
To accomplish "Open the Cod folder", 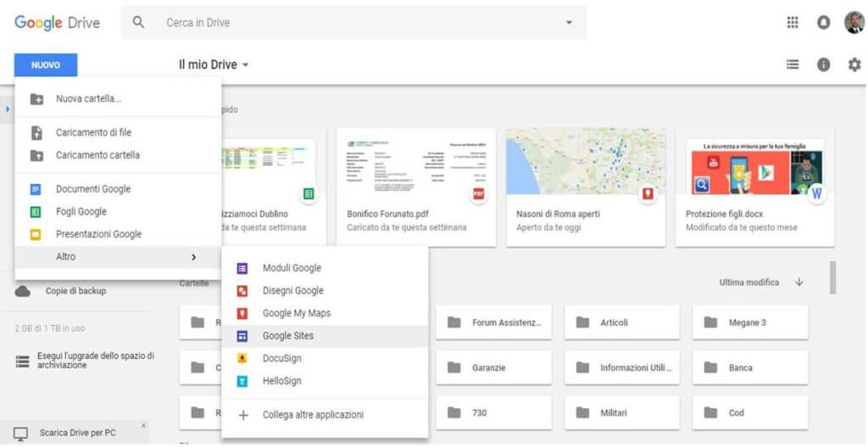I will 750,413.
